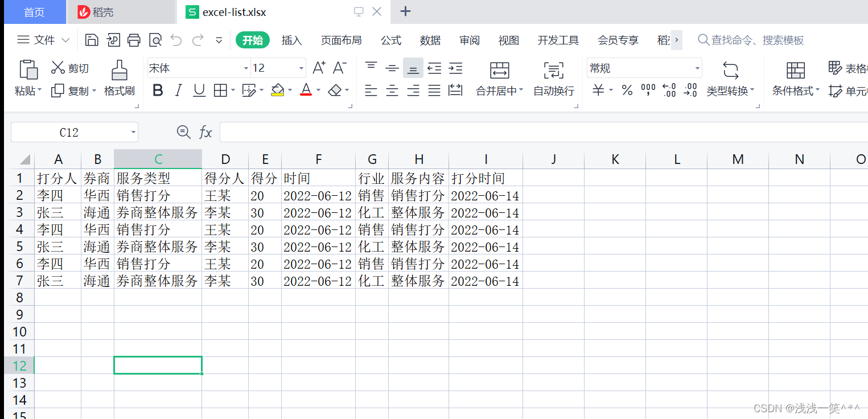868x419 pixels.
Task: Click the Merge and Center icon
Action: 499,70
